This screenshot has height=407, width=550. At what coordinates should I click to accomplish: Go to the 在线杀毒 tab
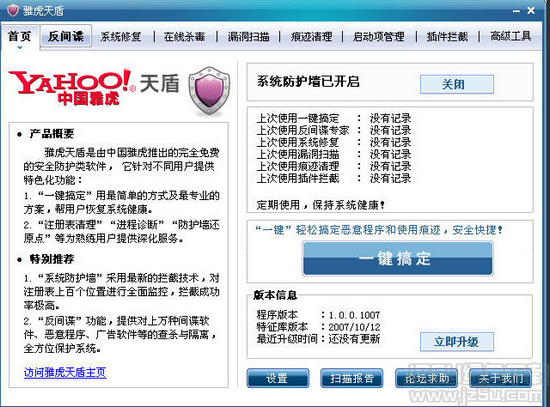(185, 36)
